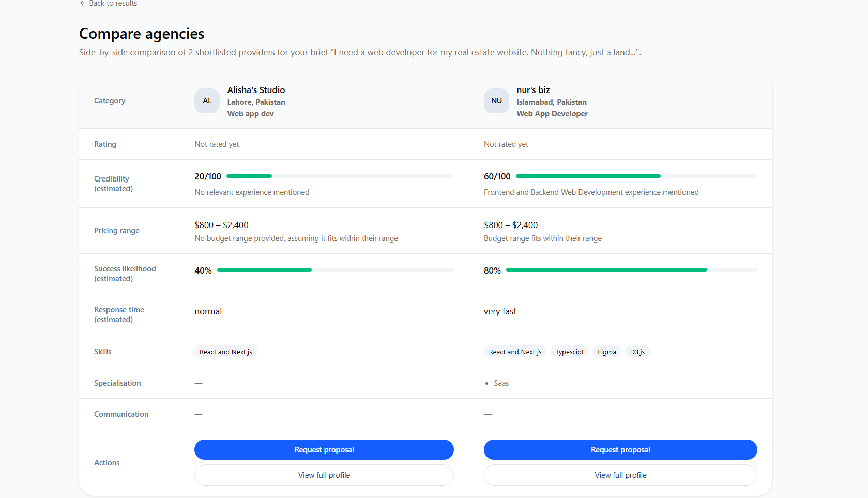Screen dimensions: 868x498
Task: Click the Saas specialisation item
Action: tap(501, 383)
